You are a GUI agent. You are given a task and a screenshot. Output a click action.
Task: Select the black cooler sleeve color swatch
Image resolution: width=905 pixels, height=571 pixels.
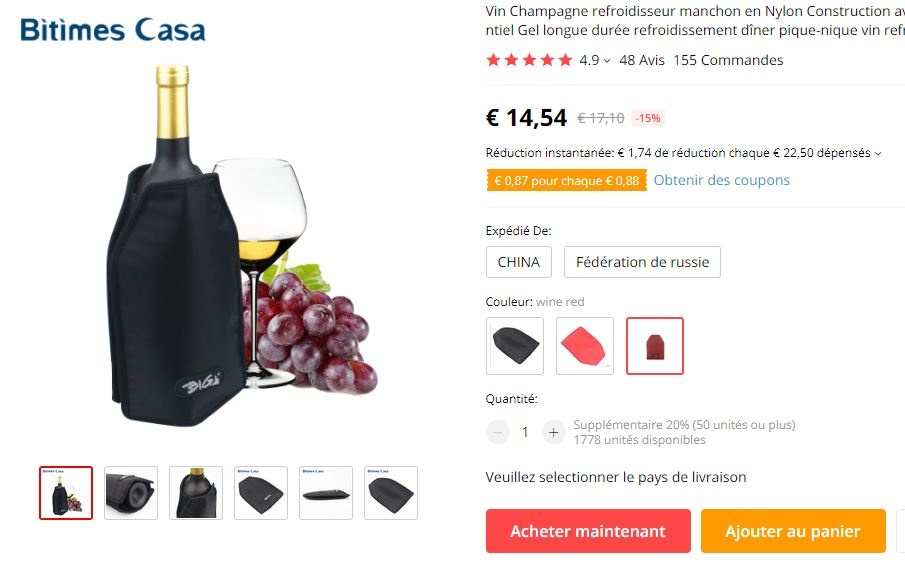coord(515,346)
